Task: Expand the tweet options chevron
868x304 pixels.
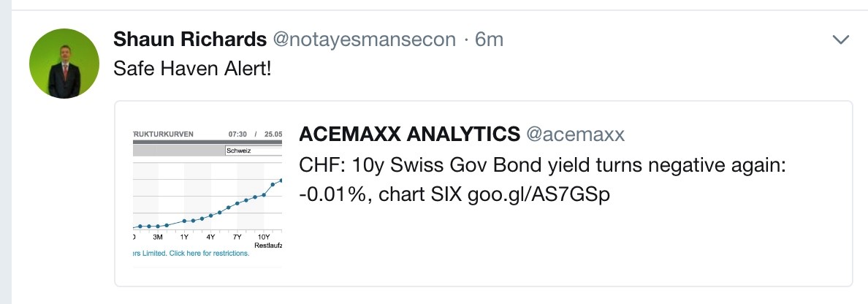Action: click(x=841, y=39)
